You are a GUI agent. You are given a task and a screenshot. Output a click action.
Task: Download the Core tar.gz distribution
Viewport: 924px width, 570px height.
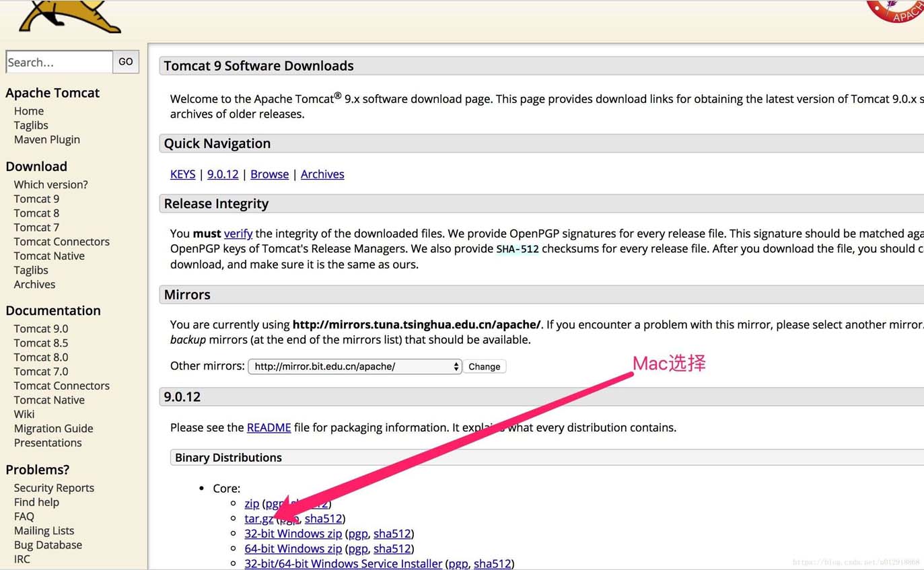click(x=258, y=519)
